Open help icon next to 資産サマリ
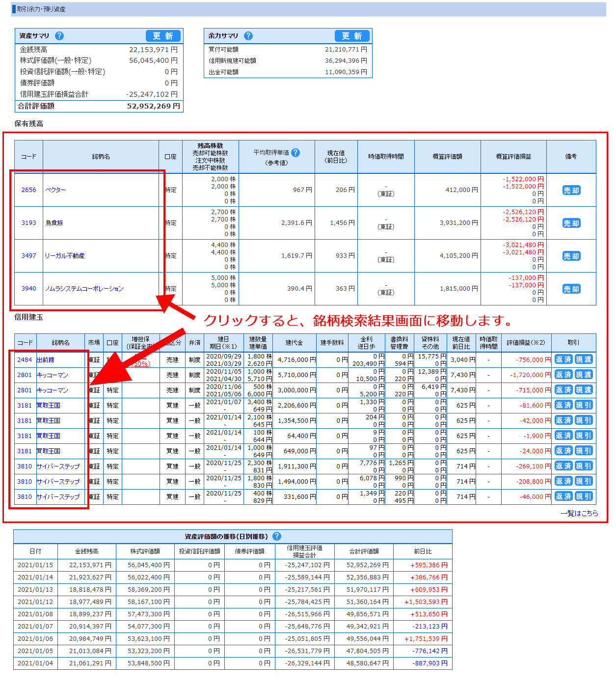 (x=59, y=36)
